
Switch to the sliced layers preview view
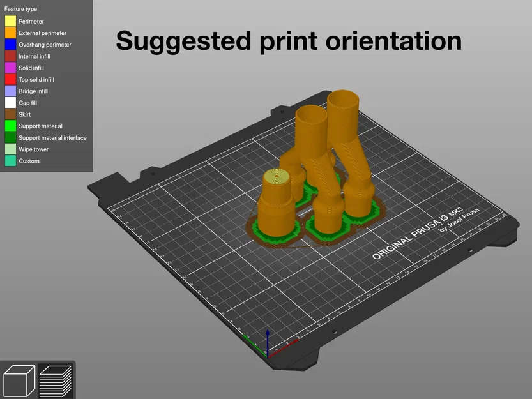click(56, 380)
